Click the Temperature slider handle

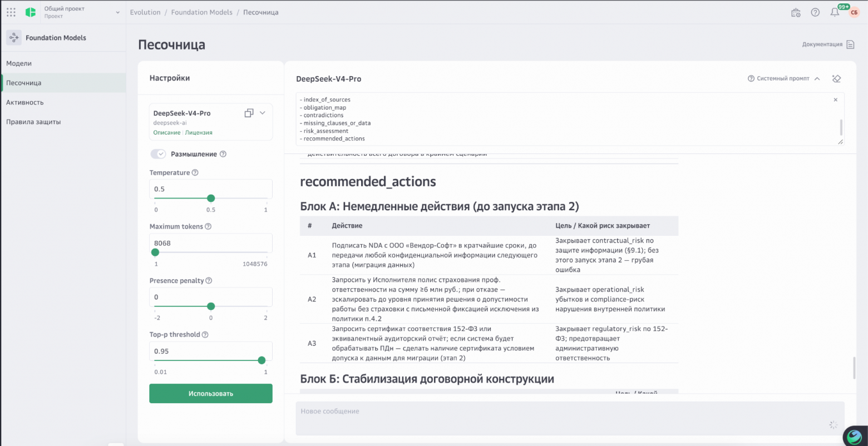pos(211,198)
